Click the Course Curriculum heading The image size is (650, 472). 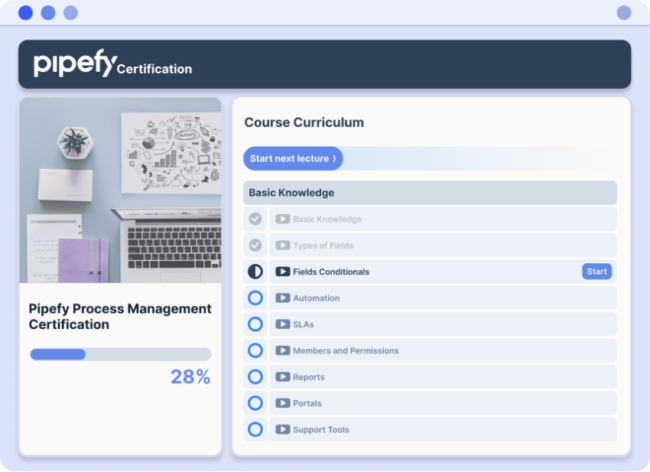[304, 122]
